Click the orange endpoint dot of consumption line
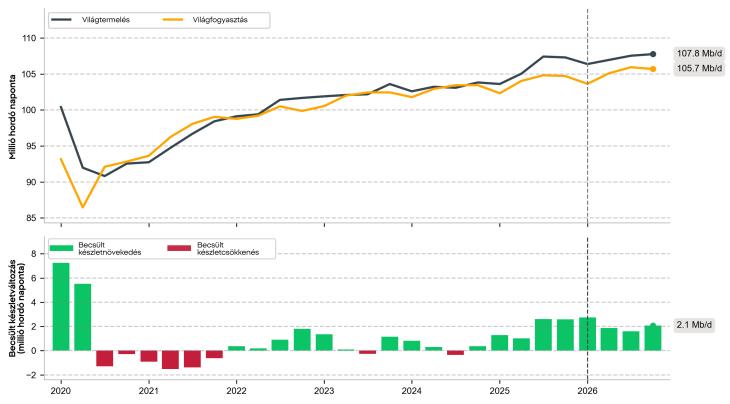This screenshot has height=404, width=730. (x=653, y=69)
